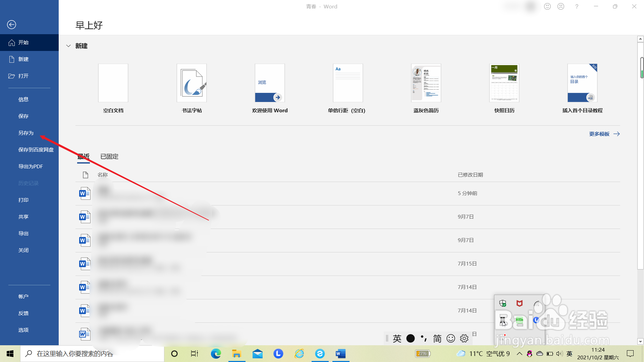Create a 空白文档 from its thumbnail
This screenshot has height=362, width=644.
coord(113,83)
